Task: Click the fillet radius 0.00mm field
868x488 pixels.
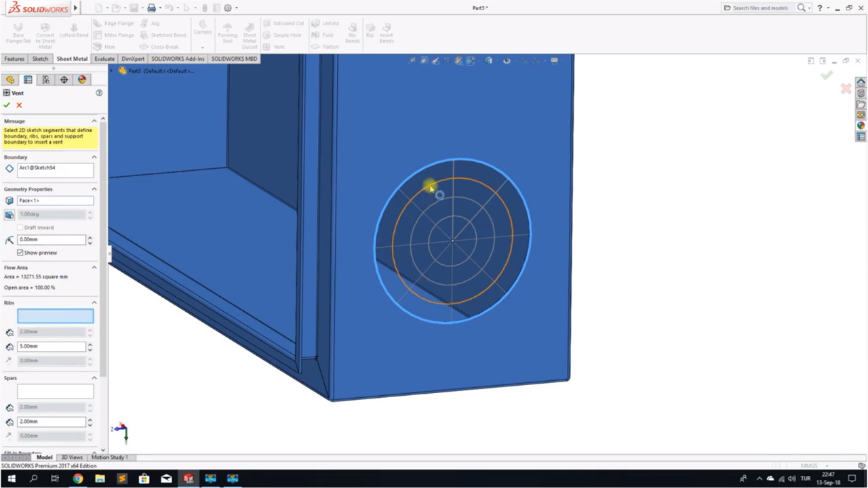Action: 52,239
